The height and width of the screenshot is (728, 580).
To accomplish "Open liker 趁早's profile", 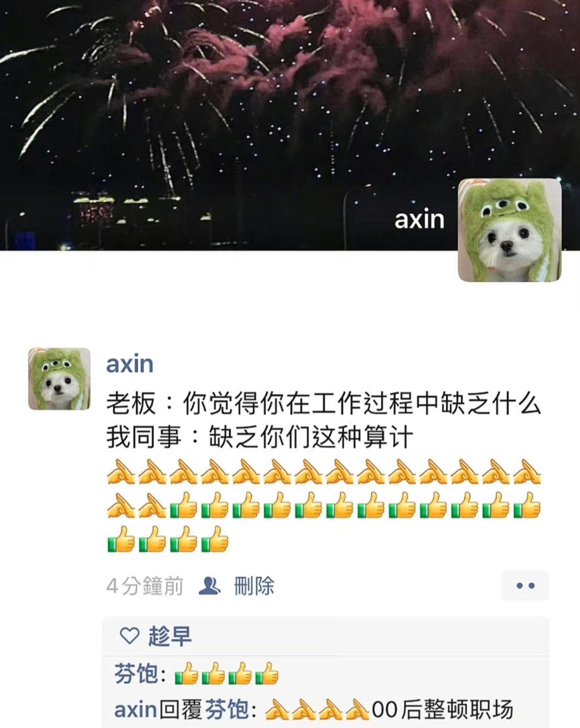I will (x=170, y=636).
